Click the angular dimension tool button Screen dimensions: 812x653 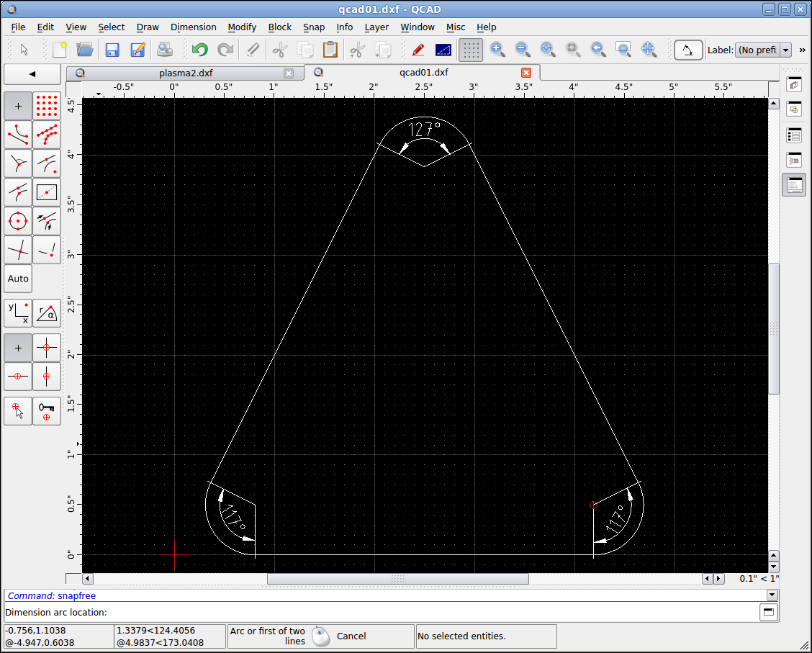[x=687, y=50]
